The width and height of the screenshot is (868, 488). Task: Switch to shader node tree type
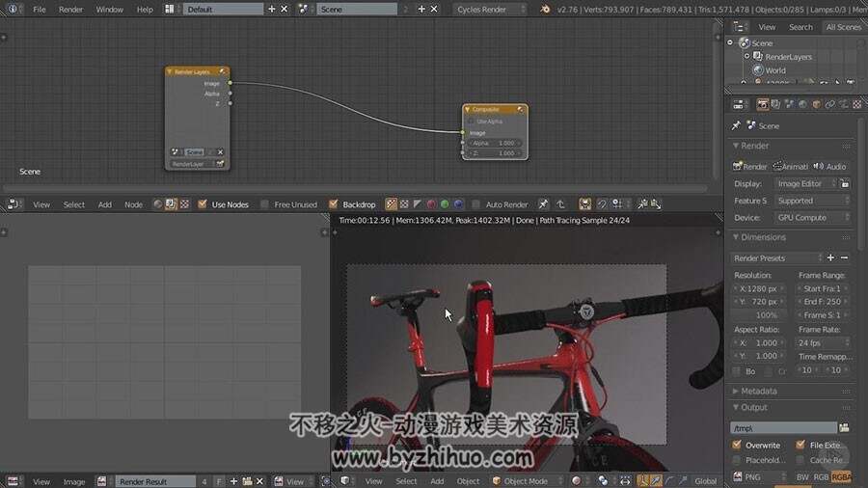pyautogui.click(x=158, y=204)
